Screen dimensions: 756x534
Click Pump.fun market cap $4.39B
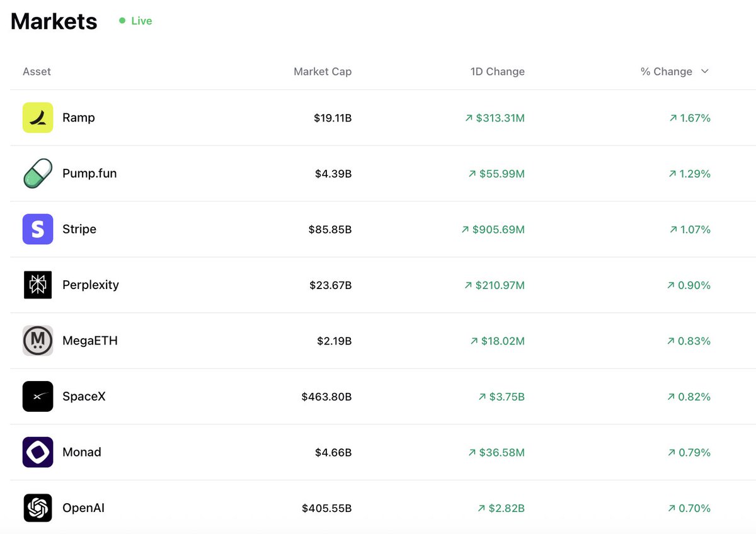(333, 174)
